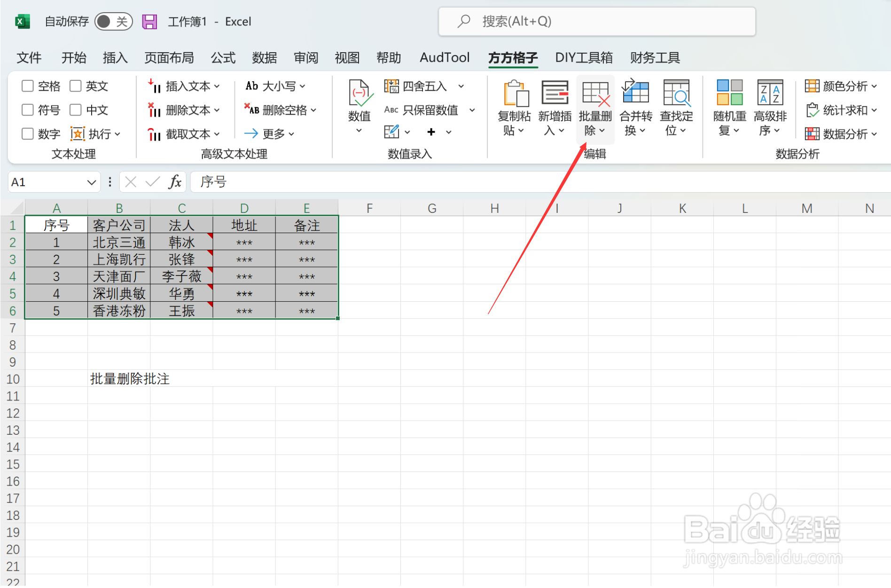Click the plus sign icon in 数值录入
The width and height of the screenshot is (891, 588).
click(431, 132)
